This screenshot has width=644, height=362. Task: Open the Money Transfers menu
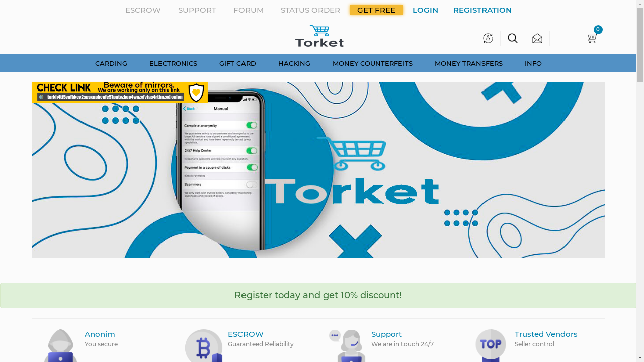[x=468, y=63]
